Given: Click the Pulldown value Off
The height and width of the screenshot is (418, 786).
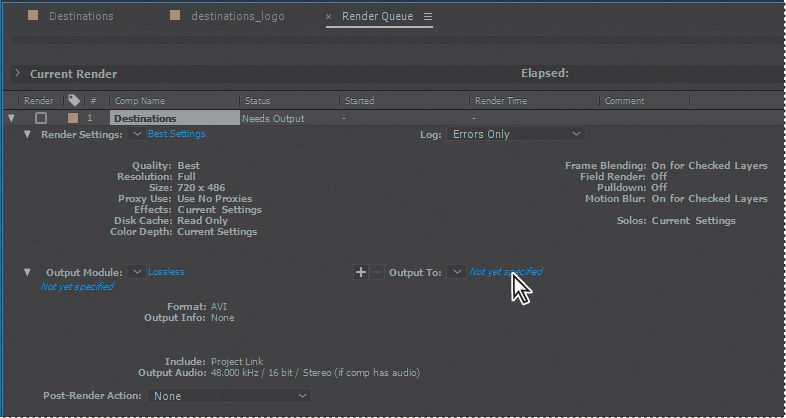Looking at the screenshot, I should click(x=659, y=187).
